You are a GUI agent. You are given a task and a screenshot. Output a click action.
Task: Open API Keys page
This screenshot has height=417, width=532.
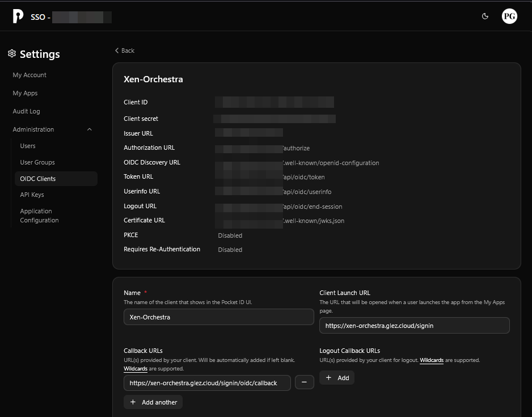coord(32,195)
